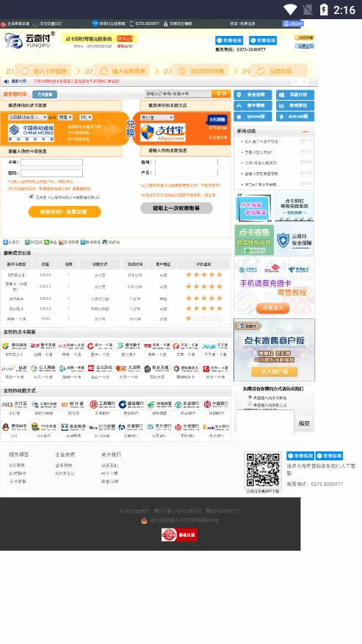Open the 云奇付在线客服 link in top bar

109,24
